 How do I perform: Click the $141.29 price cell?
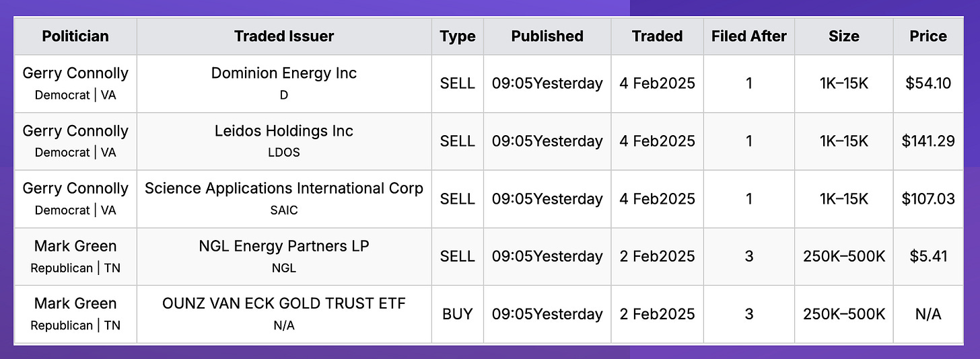click(x=928, y=141)
